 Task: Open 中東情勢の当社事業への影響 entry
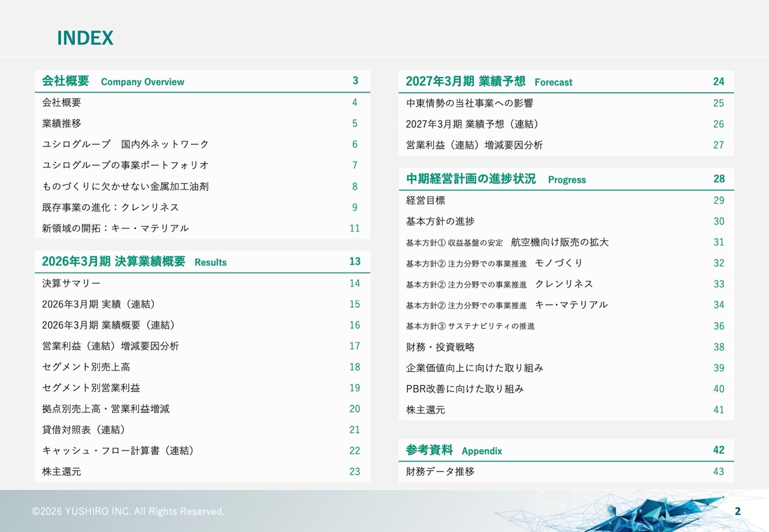[x=566, y=103]
